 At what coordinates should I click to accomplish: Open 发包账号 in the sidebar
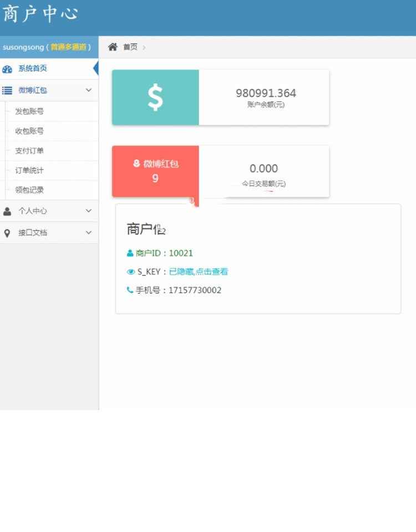pyautogui.click(x=29, y=111)
